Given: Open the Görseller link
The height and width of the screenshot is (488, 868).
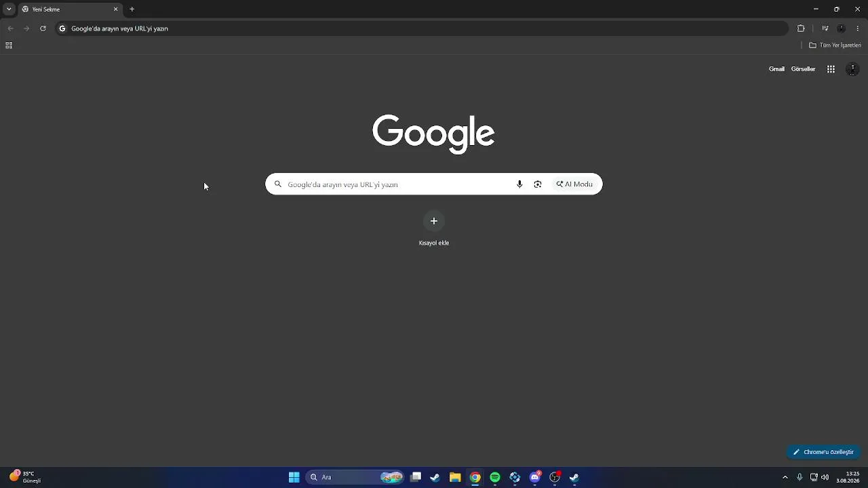Looking at the screenshot, I should pos(803,69).
